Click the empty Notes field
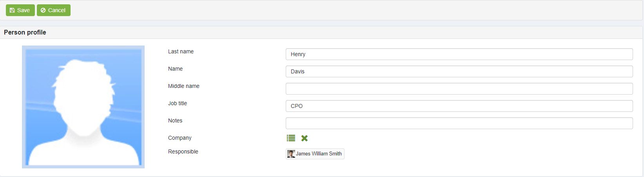The height and width of the screenshot is (177, 644). pyautogui.click(x=459, y=123)
